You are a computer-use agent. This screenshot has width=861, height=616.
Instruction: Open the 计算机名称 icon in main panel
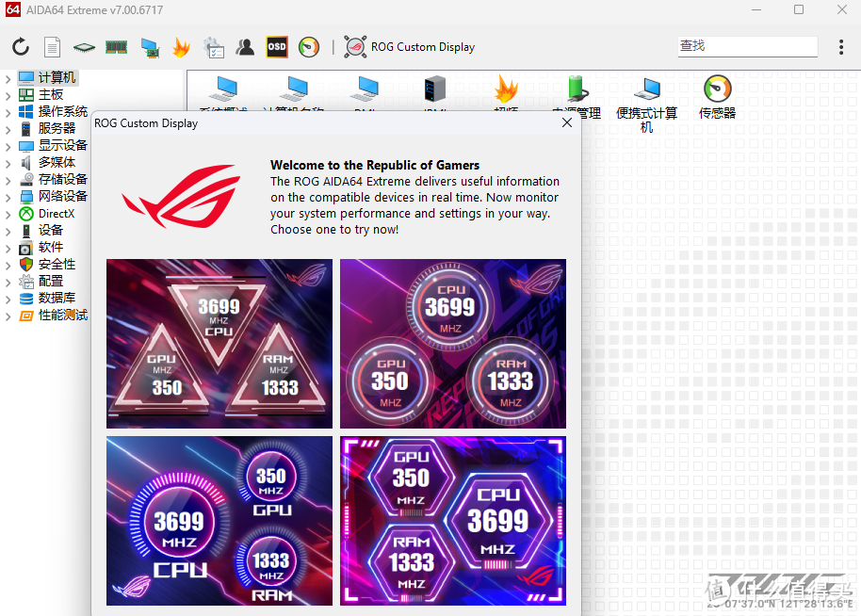(294, 90)
